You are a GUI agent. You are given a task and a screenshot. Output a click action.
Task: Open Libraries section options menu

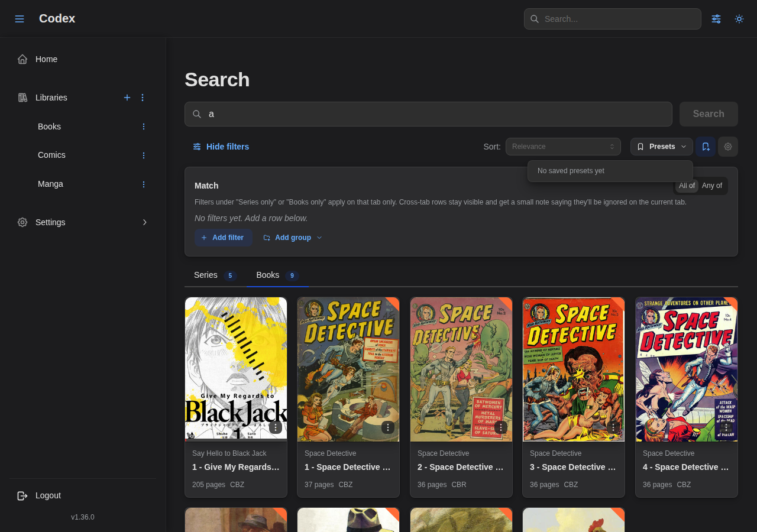click(143, 98)
